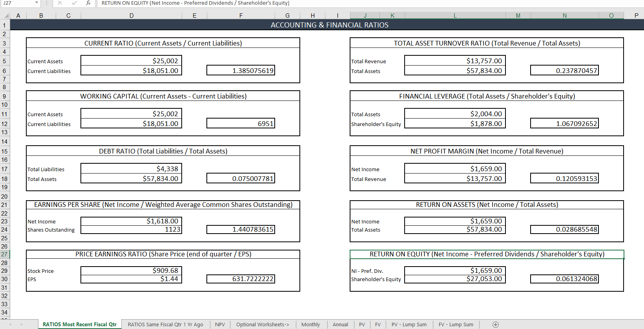
Task: Select return on assets result 0.028685548
Action: click(x=565, y=229)
